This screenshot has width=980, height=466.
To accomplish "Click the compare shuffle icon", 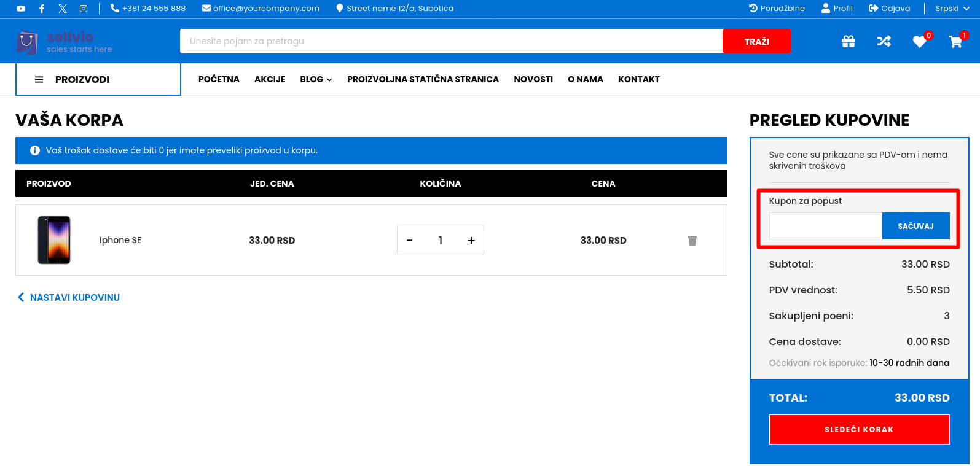I will click(884, 41).
